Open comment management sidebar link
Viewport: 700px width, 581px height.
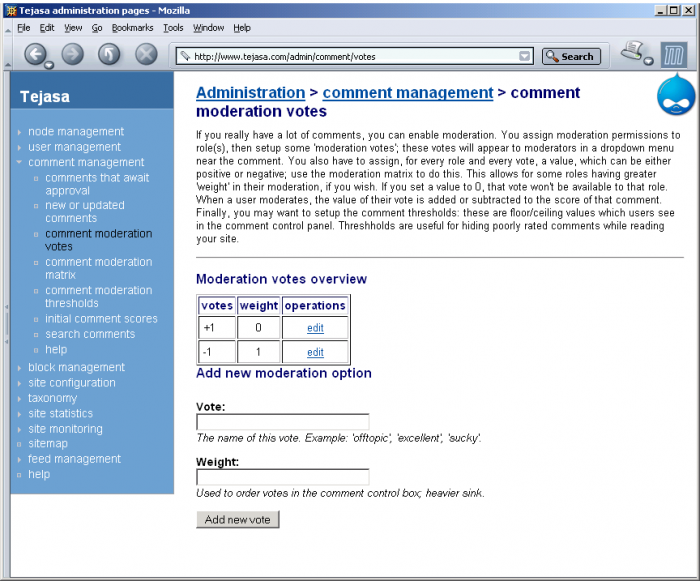pyautogui.click(x=86, y=162)
